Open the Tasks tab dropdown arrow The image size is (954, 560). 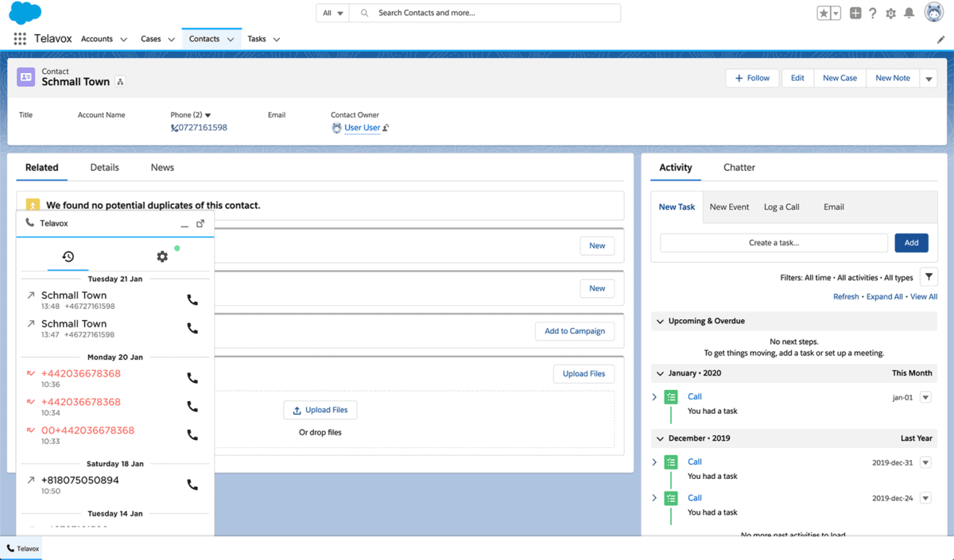(x=276, y=39)
